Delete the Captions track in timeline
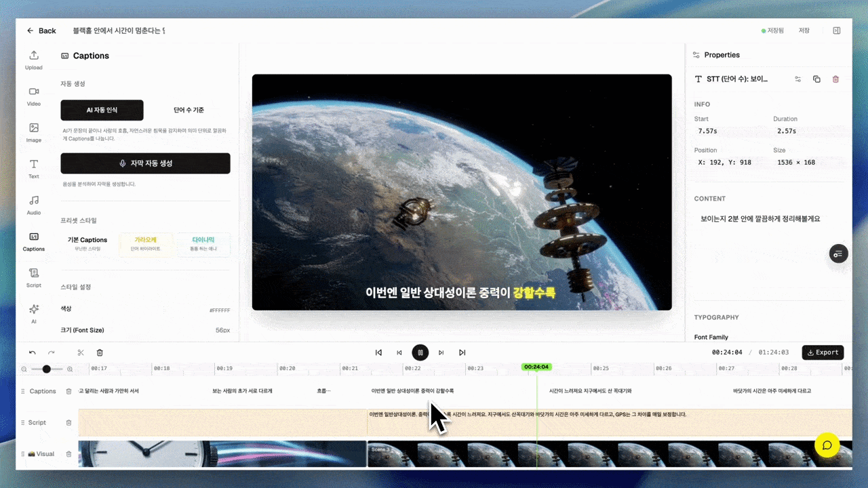The width and height of the screenshot is (868, 488). coord(68,391)
